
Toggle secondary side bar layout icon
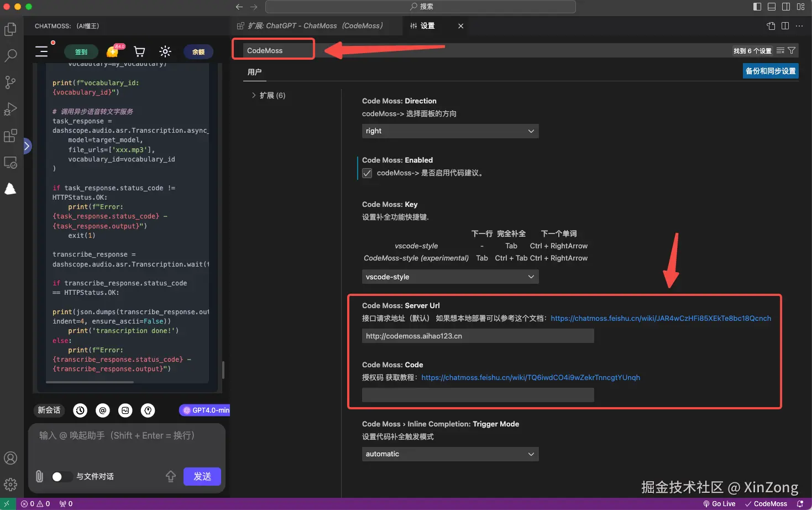point(786,7)
